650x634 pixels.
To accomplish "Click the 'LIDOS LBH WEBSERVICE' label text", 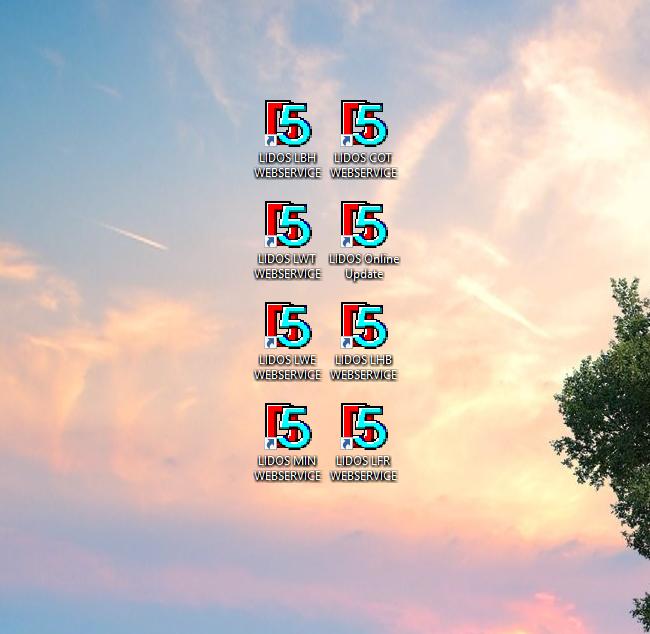I will 288,165.
